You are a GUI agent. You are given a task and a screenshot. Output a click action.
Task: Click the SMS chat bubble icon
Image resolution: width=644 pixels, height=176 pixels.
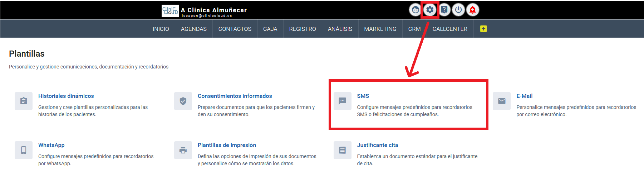(x=343, y=101)
